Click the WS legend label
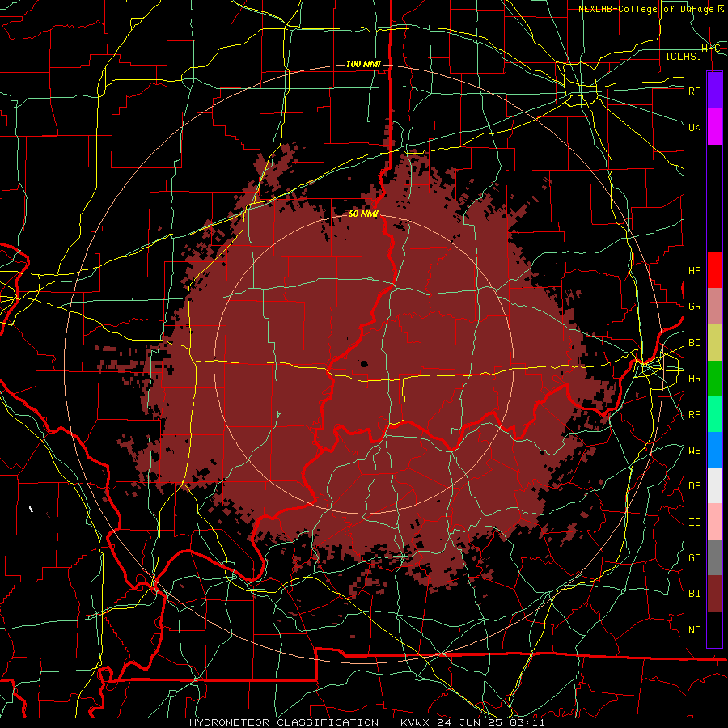 (694, 451)
